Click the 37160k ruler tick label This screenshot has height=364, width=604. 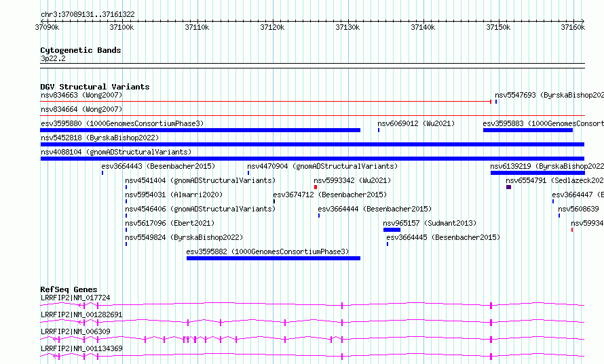[573, 27]
